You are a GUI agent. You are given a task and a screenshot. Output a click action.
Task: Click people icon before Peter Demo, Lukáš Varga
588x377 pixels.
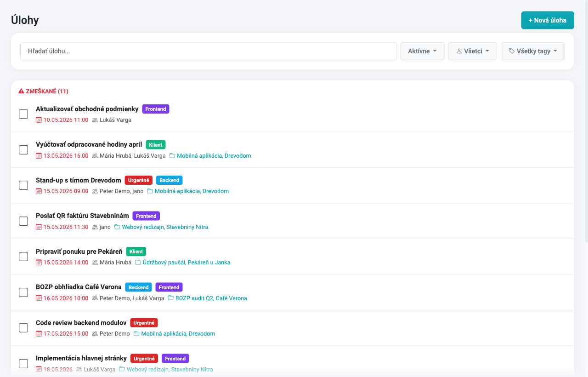(95, 298)
